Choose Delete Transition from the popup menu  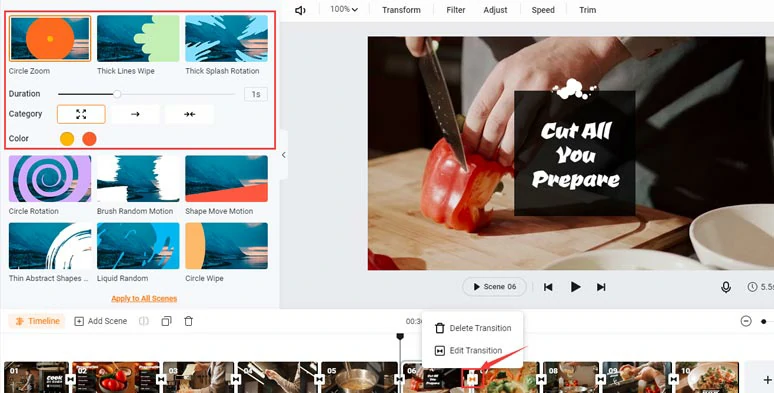[472, 328]
